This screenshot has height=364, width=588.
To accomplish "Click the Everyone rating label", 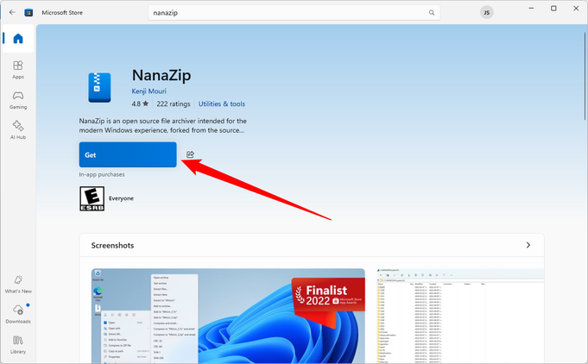I will click(121, 198).
